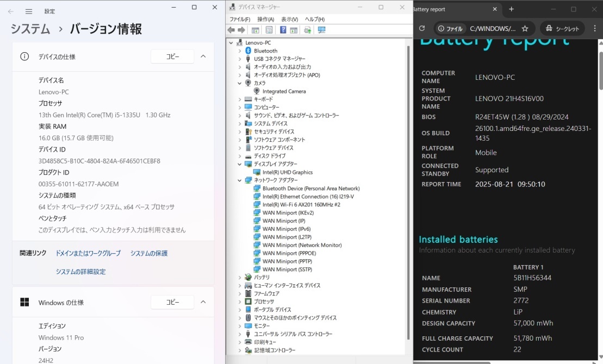Open the 表示(V) menu
603x364 pixels.
tap(290, 19)
